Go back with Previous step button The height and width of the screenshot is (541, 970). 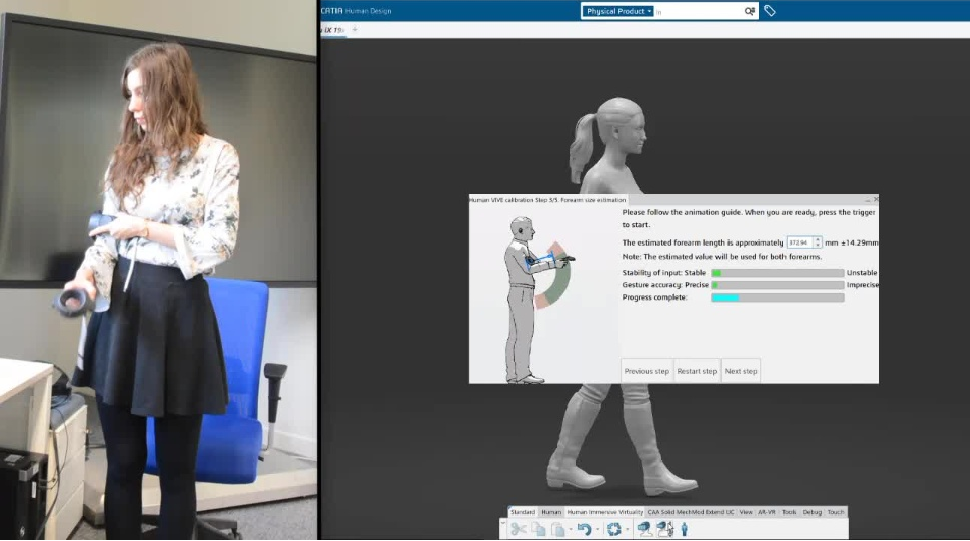click(x=646, y=371)
